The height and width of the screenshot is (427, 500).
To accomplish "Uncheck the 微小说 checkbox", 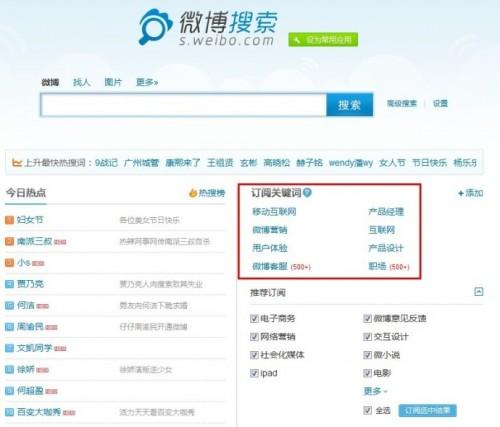I will 368,355.
